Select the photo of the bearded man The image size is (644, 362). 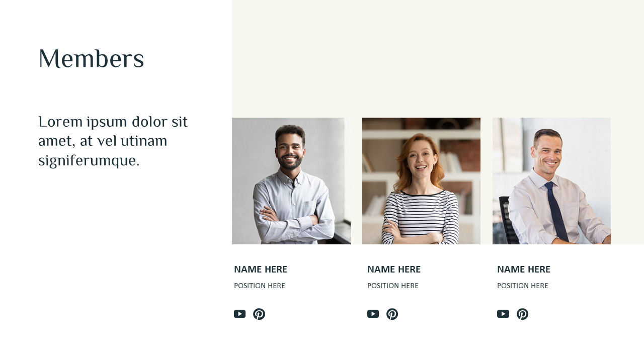click(x=291, y=181)
